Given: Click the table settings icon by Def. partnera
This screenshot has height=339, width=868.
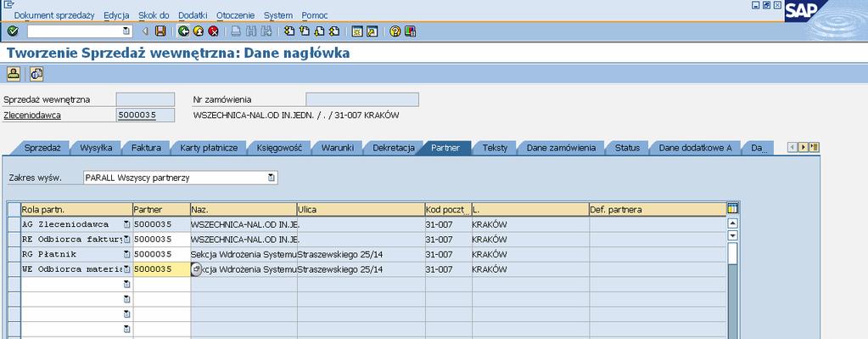Looking at the screenshot, I should pyautogui.click(x=732, y=209).
